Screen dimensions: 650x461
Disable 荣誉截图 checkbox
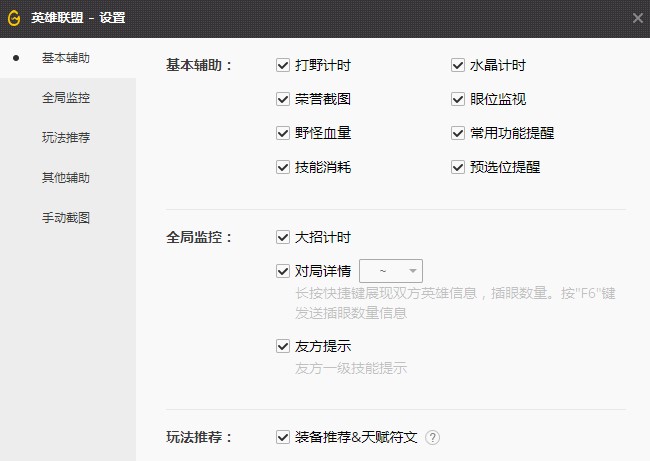pyautogui.click(x=283, y=99)
